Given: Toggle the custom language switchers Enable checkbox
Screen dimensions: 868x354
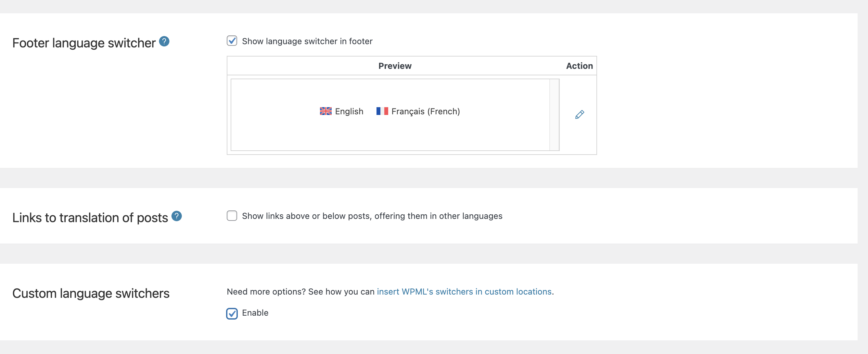Looking at the screenshot, I should [232, 313].
